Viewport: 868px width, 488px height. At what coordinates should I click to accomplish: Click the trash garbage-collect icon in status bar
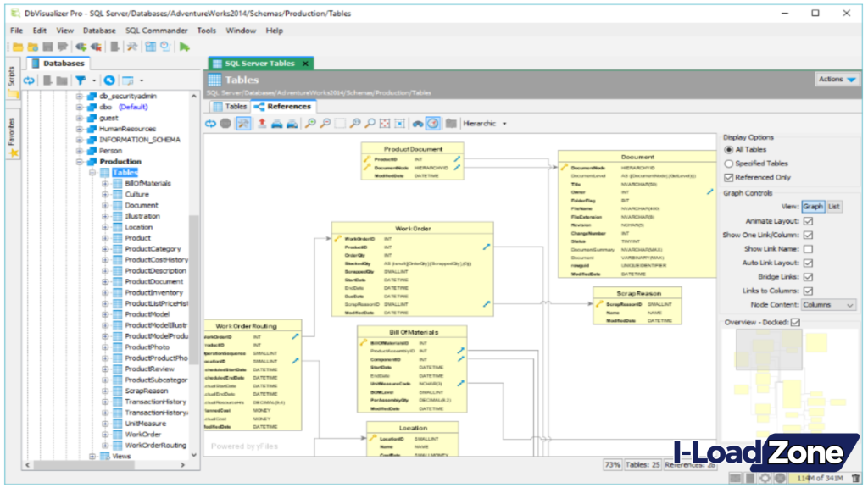856,478
